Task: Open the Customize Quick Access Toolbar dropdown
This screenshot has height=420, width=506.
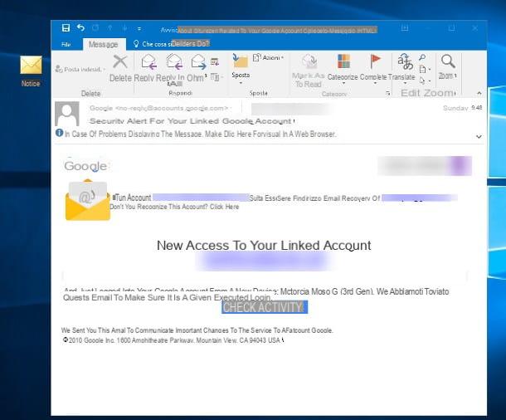Action: coord(139,29)
